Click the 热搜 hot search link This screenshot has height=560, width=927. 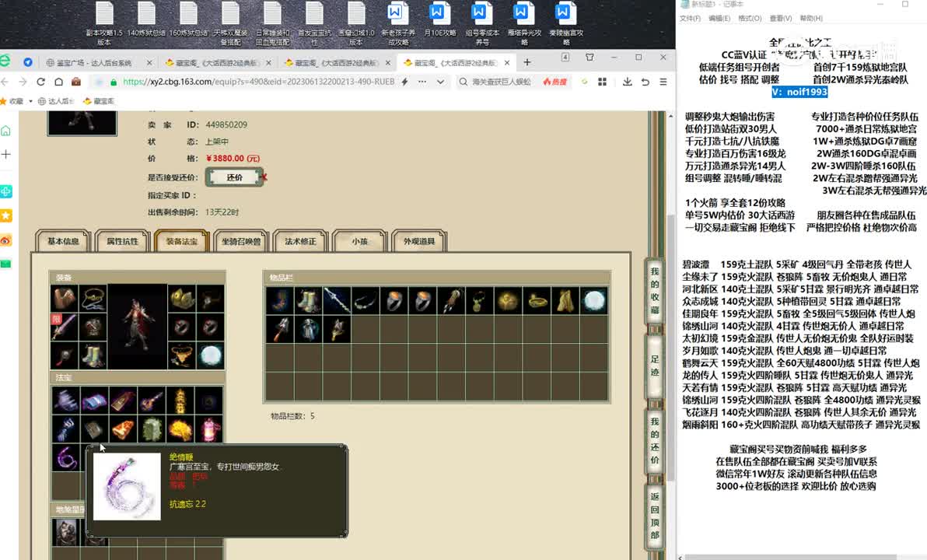554,82
